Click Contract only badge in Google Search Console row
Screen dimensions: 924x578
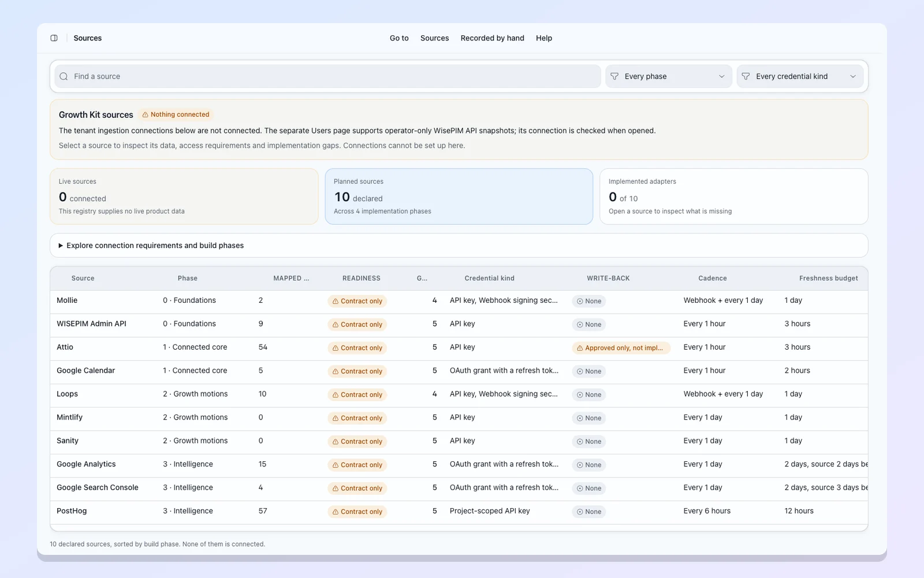tap(357, 488)
